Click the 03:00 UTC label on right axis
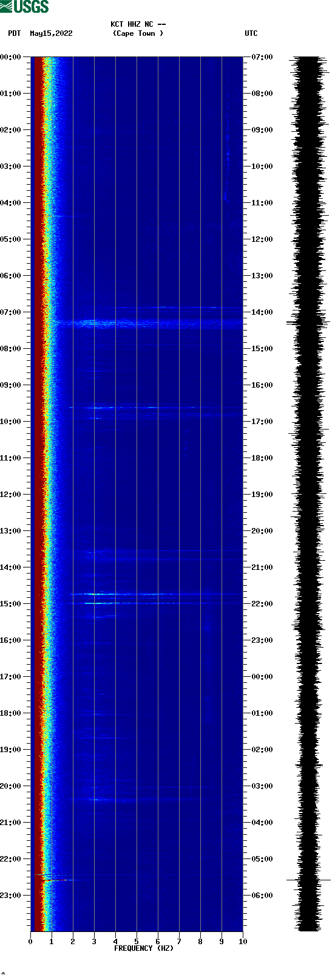The height and width of the screenshot is (980, 335). [262, 786]
